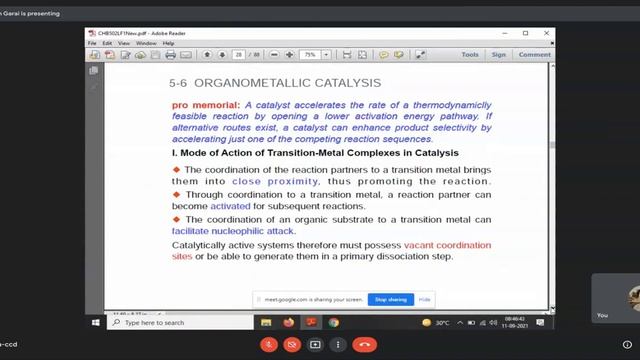
Task: Open page thumbnails panel in left sidebar
Action: click(x=93, y=71)
